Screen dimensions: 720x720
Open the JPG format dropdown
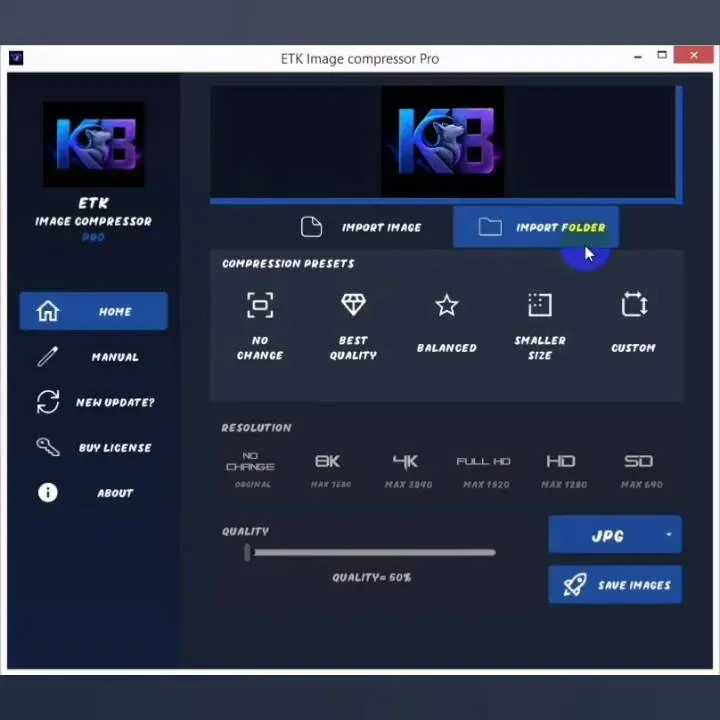tap(615, 534)
